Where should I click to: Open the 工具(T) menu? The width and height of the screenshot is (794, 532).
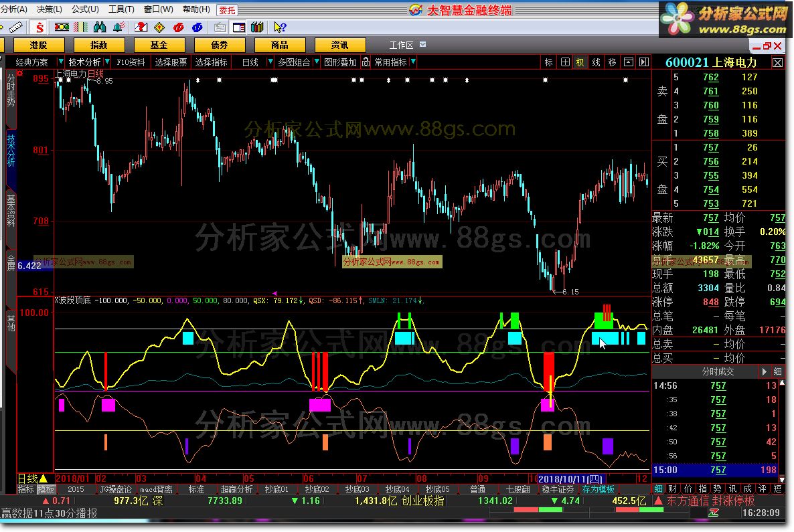(x=121, y=9)
